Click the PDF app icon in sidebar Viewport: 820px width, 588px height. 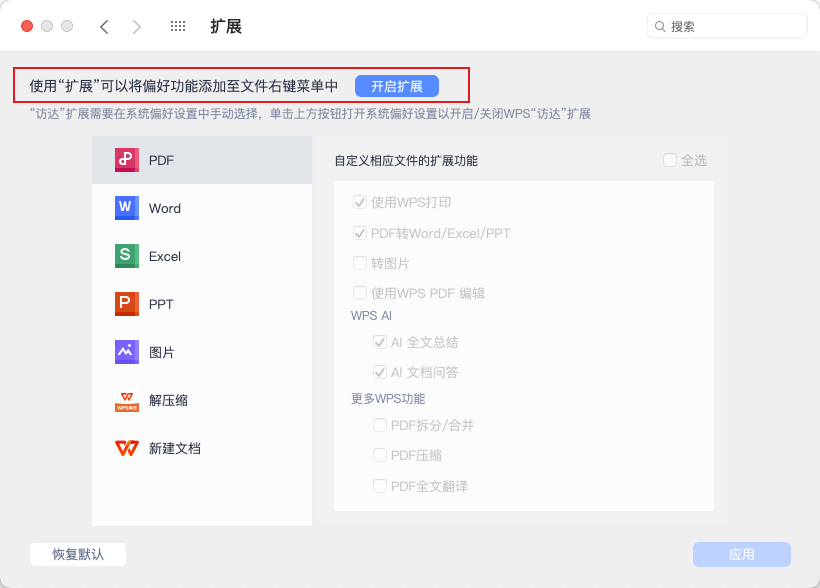(127, 160)
